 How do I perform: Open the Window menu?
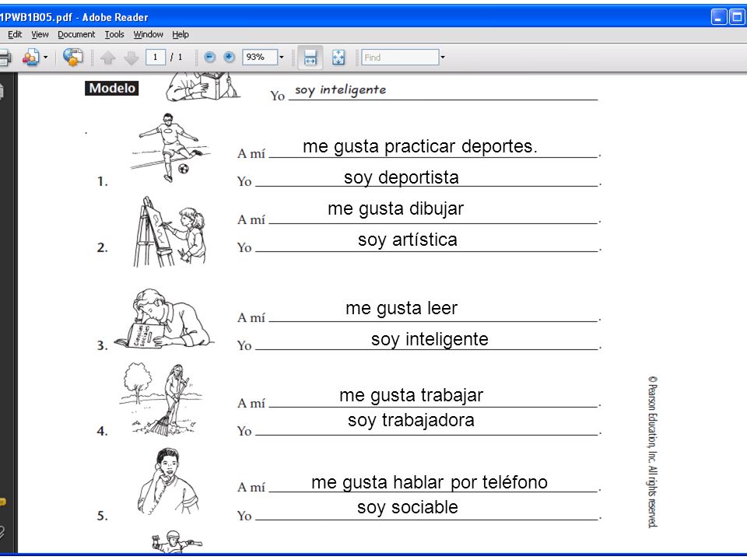click(x=148, y=34)
